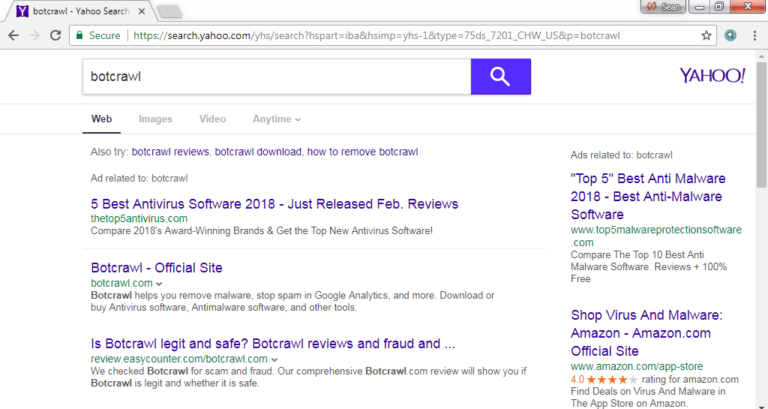Image resolution: width=768 pixels, height=409 pixels.
Task: Close the botcrawl Yahoo Search tab
Action: (142, 11)
